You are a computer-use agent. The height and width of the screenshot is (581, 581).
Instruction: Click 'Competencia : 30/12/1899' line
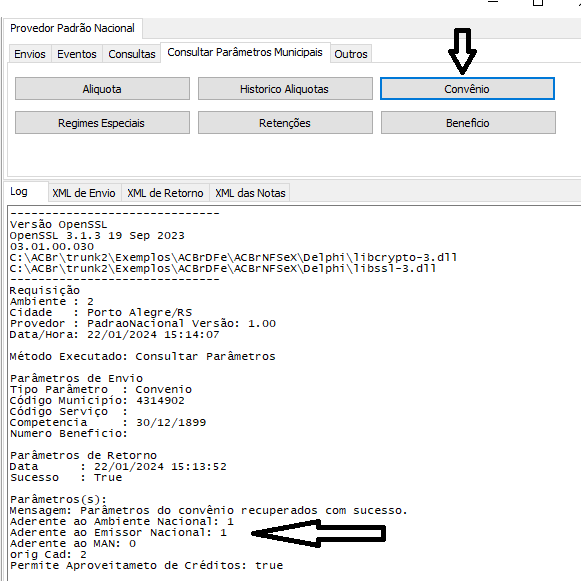108,422
